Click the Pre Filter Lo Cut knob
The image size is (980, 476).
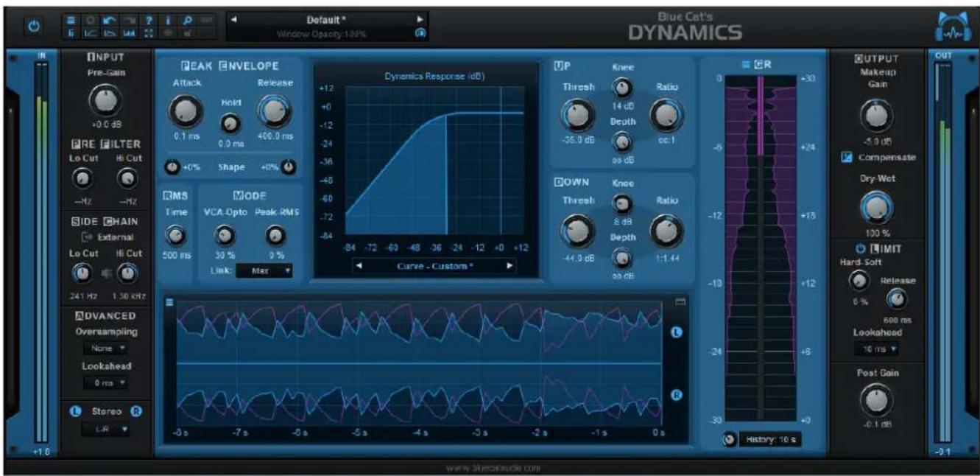point(83,178)
